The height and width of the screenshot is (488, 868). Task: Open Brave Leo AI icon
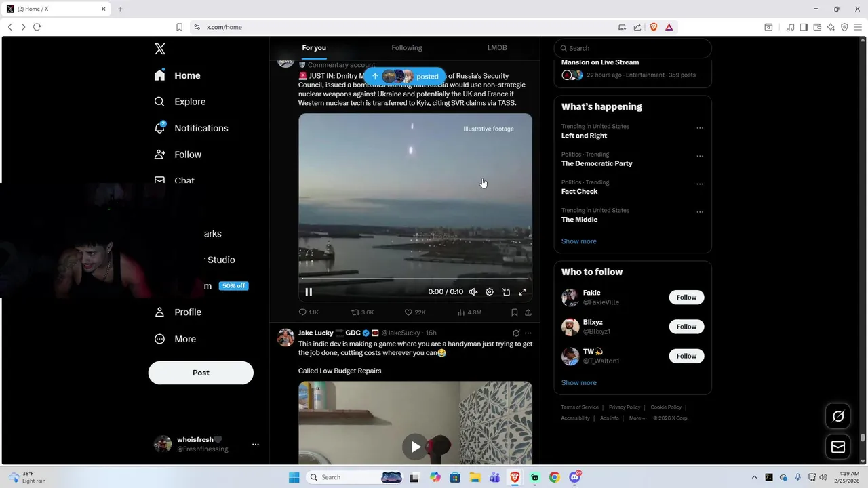pyautogui.click(x=831, y=27)
